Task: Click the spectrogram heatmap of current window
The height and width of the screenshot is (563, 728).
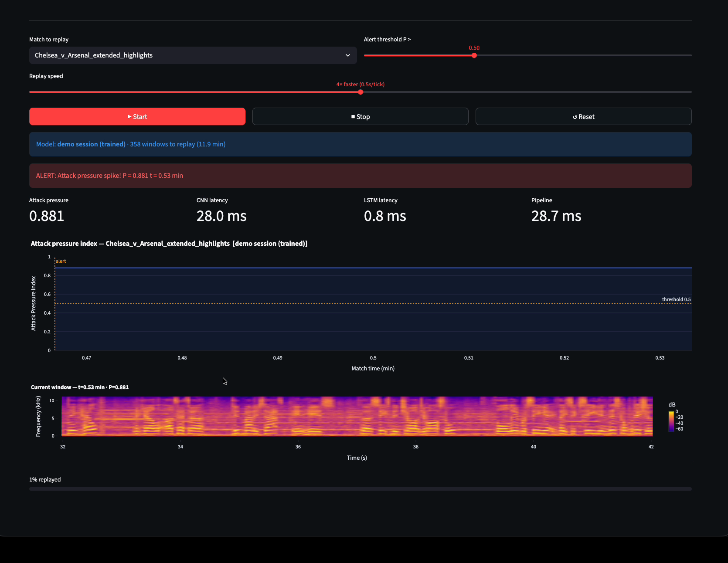Action: (357, 416)
